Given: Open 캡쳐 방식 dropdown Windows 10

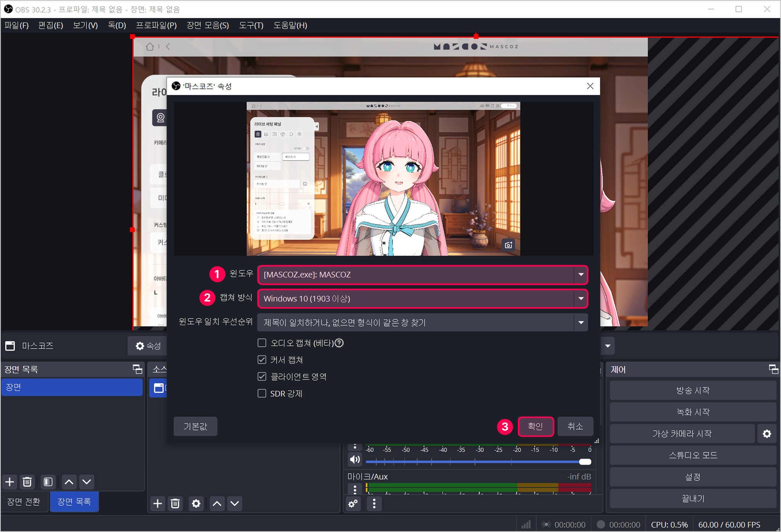Looking at the screenshot, I should click(423, 299).
